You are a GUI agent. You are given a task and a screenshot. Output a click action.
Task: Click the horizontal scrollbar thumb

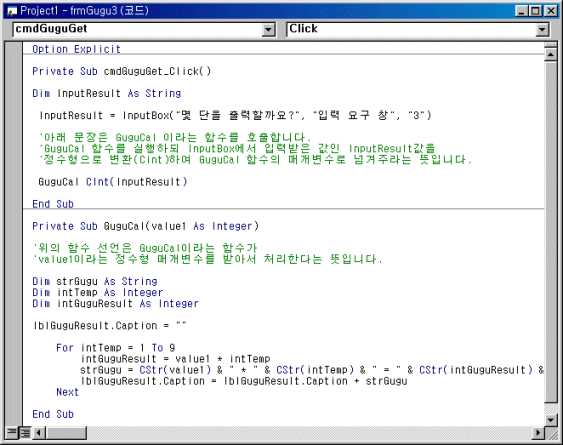[x=66, y=433]
